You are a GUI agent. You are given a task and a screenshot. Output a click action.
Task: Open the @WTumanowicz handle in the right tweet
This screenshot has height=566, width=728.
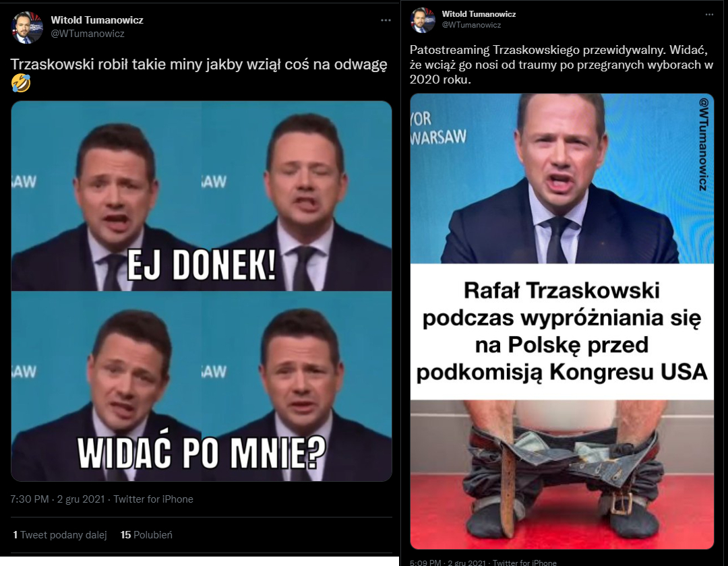471,25
